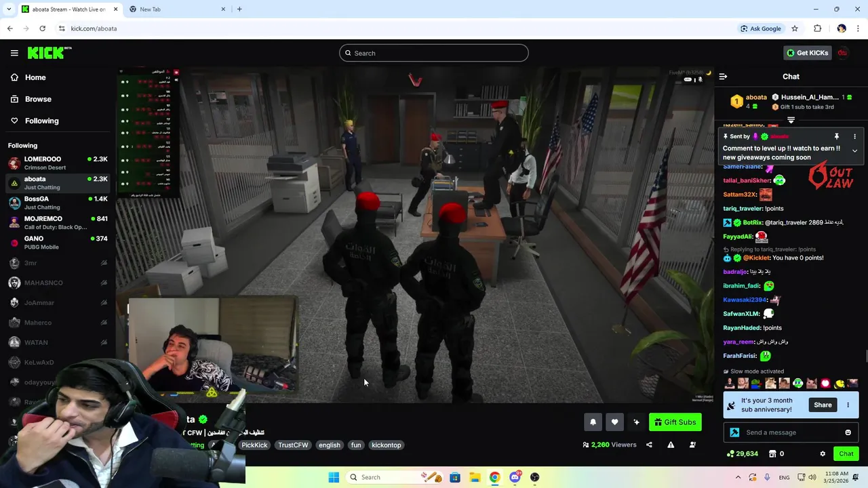Click the Ask Google button
The height and width of the screenshot is (488, 868).
761,28
